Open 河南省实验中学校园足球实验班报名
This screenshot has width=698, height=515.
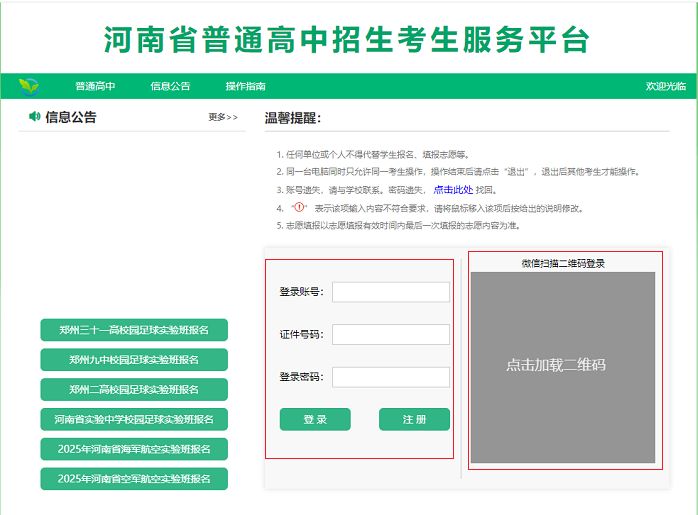(x=134, y=419)
